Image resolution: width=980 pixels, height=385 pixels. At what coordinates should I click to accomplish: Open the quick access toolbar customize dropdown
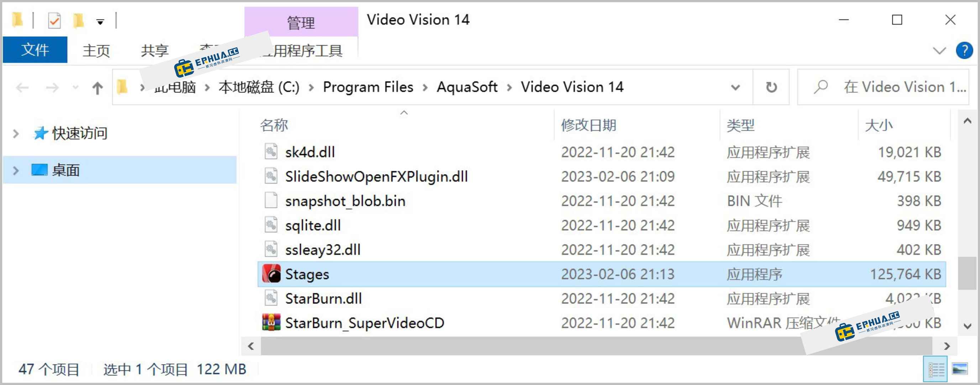click(x=100, y=22)
